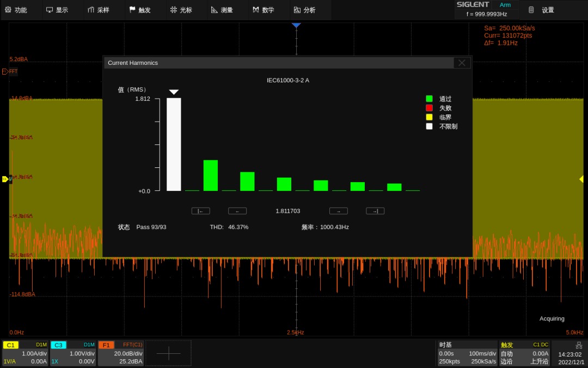Expand the 时基 timebase settings panel
This screenshot has height=368, width=588.
pyautogui.click(x=467, y=353)
